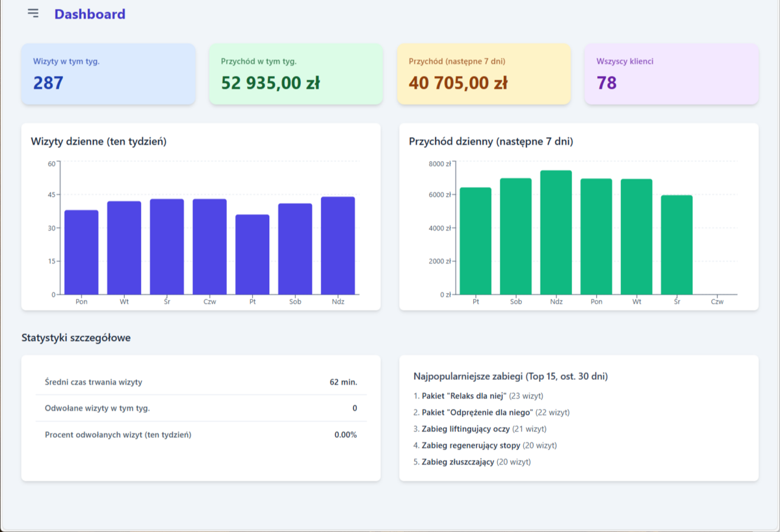Select the Ndz bar in the daily revenue chart
Viewport: 780px width, 532px height.
[x=556, y=233]
